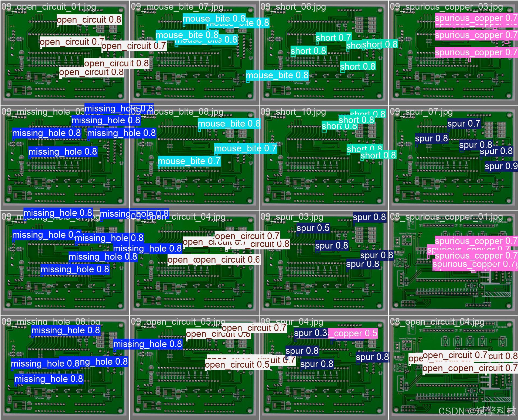This screenshot has height=420, width=518.
Task: Click the 'spur 0.3' detection label
Action: [310, 333]
